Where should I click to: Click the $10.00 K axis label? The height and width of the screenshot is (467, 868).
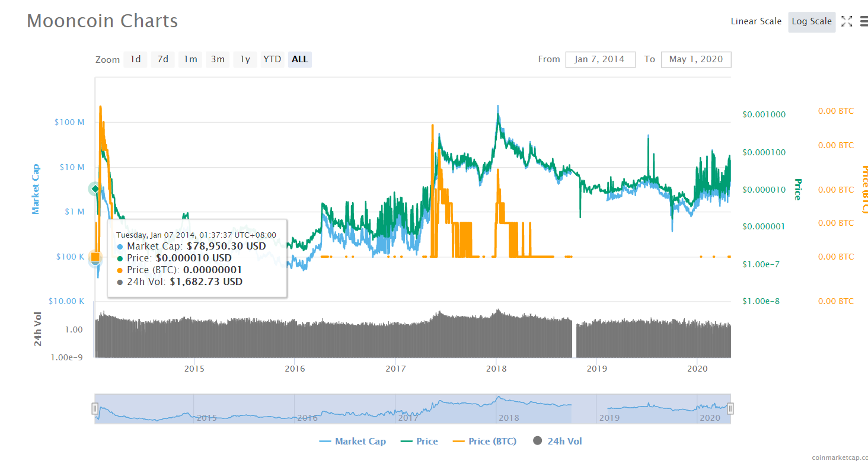(66, 301)
